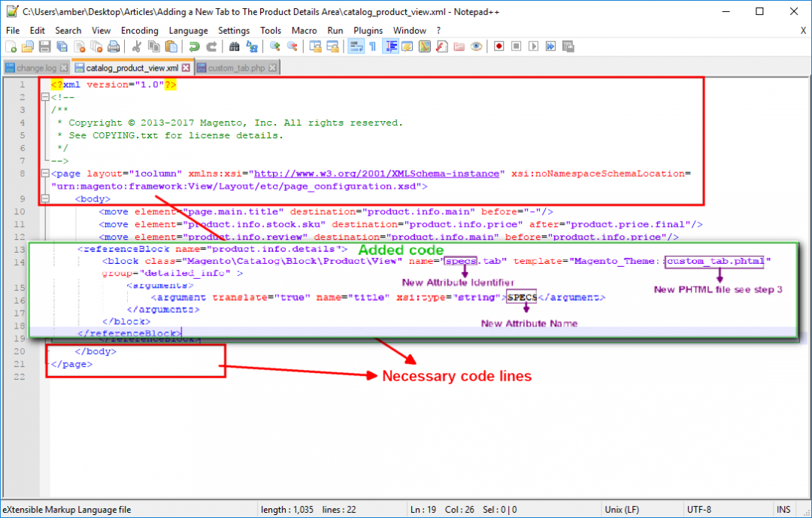Toggle word wrap on the toolbar
This screenshot has width=812, height=518.
click(x=357, y=46)
